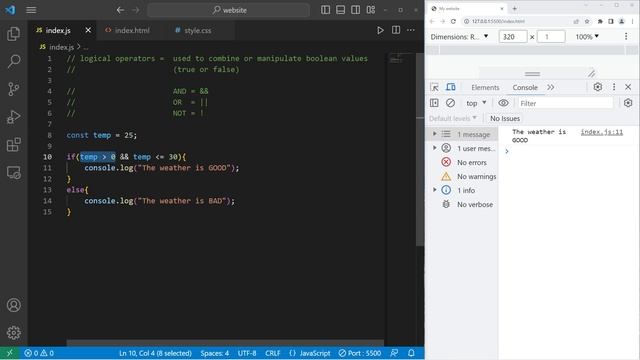Switch to the style.css tab

click(193, 30)
